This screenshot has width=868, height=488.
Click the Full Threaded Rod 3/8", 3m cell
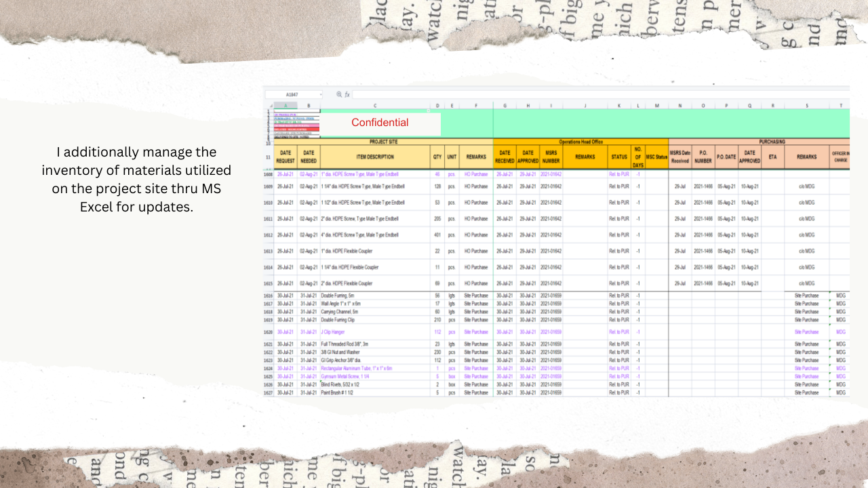pyautogui.click(x=375, y=344)
